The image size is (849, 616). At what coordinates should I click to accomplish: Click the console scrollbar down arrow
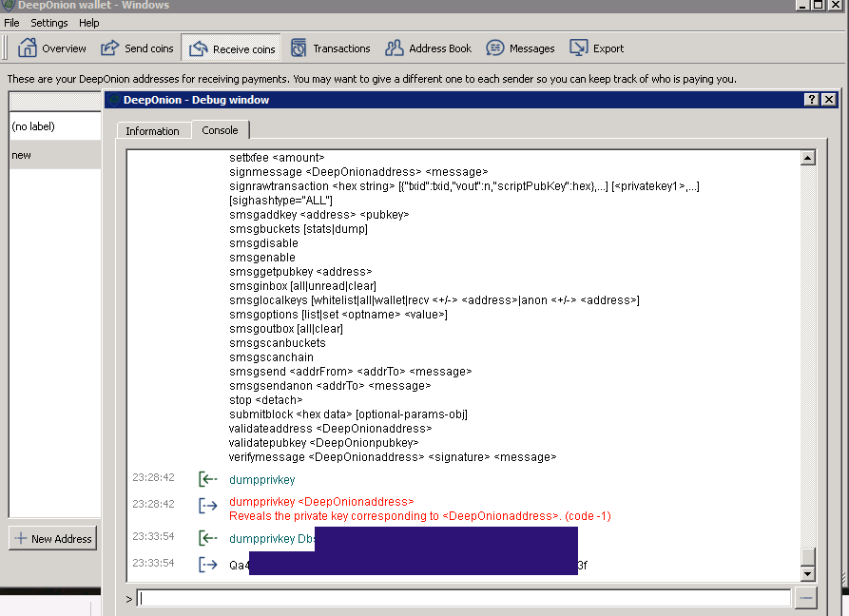click(807, 574)
